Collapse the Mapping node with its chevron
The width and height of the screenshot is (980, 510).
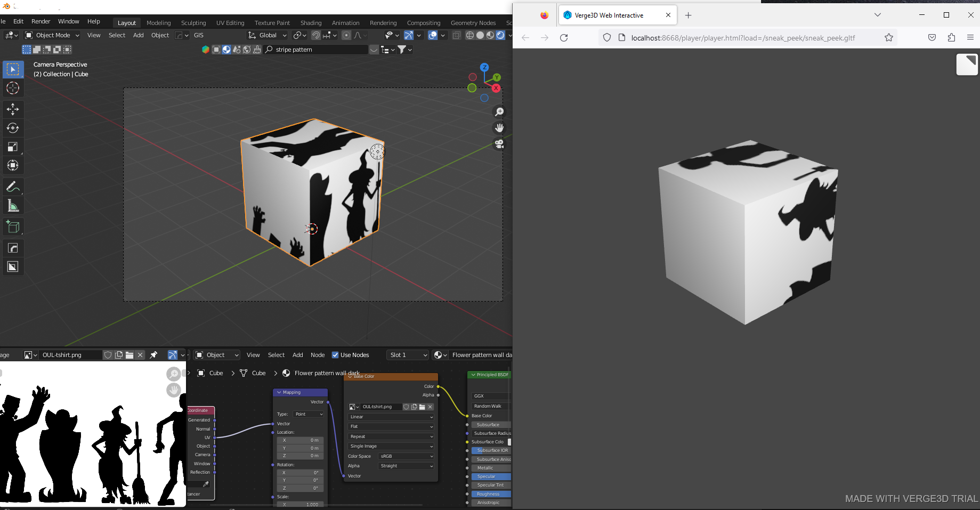point(279,392)
